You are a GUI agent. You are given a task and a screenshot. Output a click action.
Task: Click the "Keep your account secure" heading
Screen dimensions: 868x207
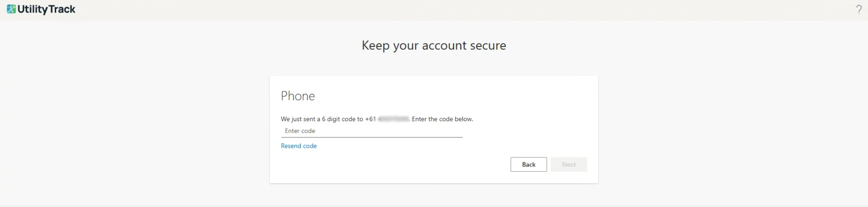[434, 45]
